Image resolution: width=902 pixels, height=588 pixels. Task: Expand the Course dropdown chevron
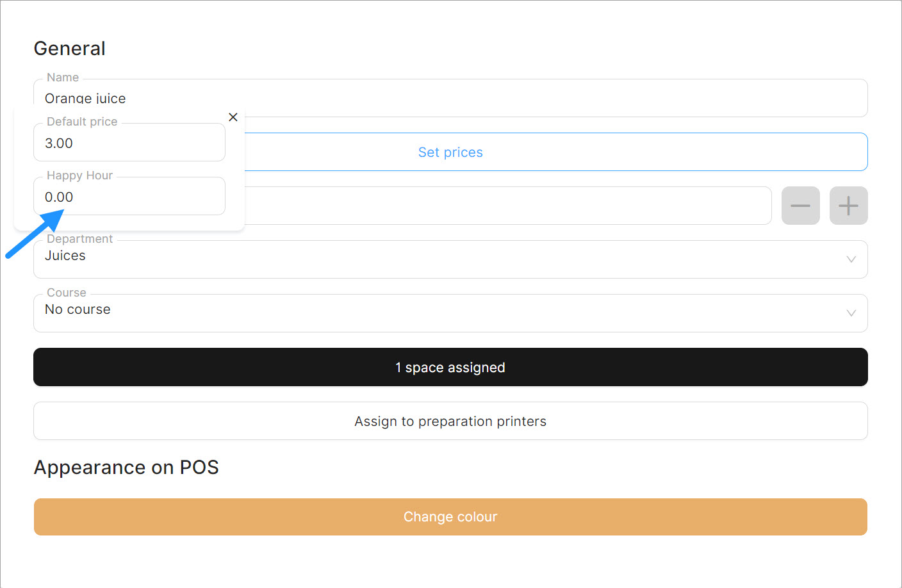click(851, 313)
